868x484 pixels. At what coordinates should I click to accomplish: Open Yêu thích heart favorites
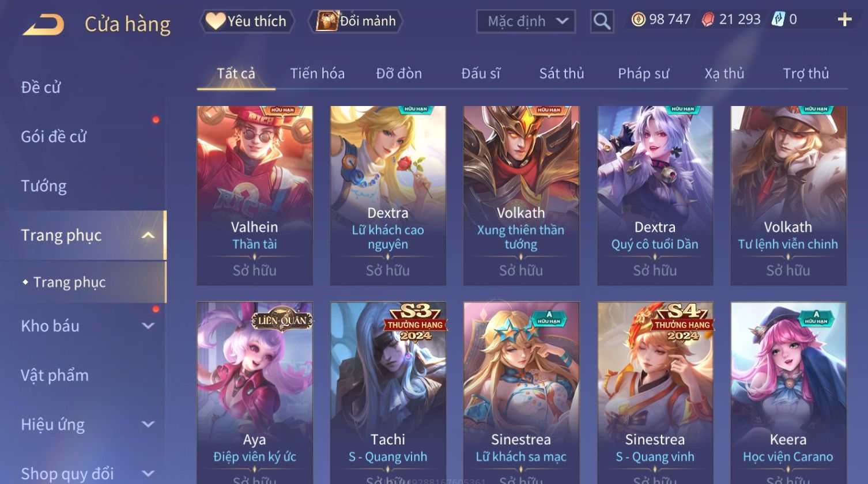click(247, 21)
